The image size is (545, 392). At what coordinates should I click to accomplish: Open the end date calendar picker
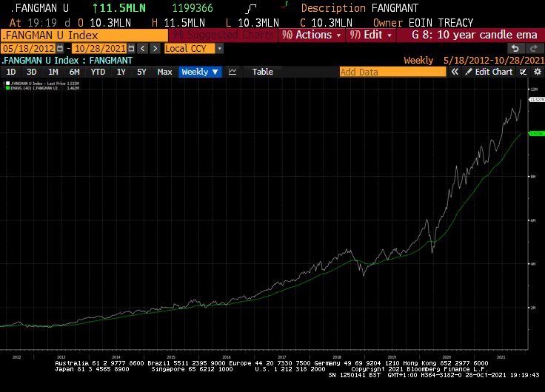(x=131, y=48)
